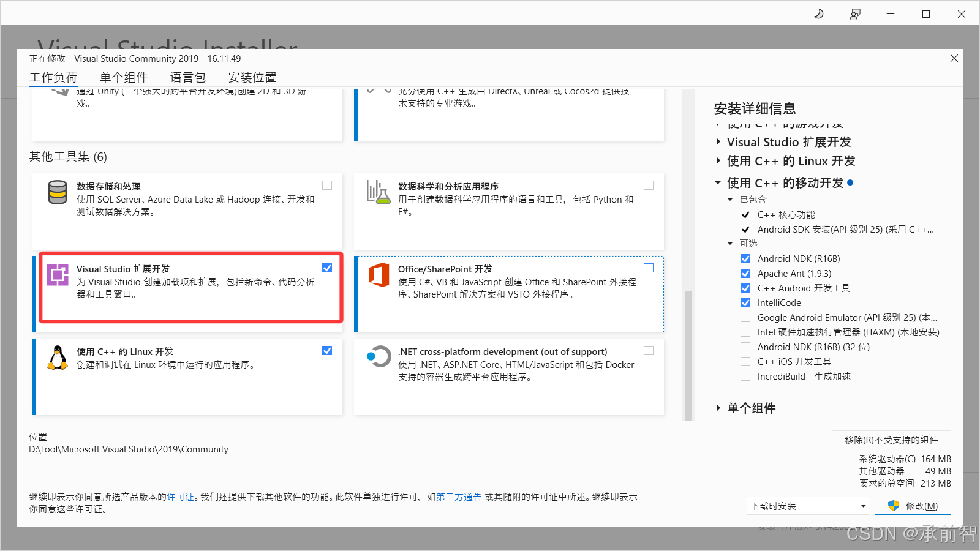Click the Office/SharePoint development icon

[379, 275]
